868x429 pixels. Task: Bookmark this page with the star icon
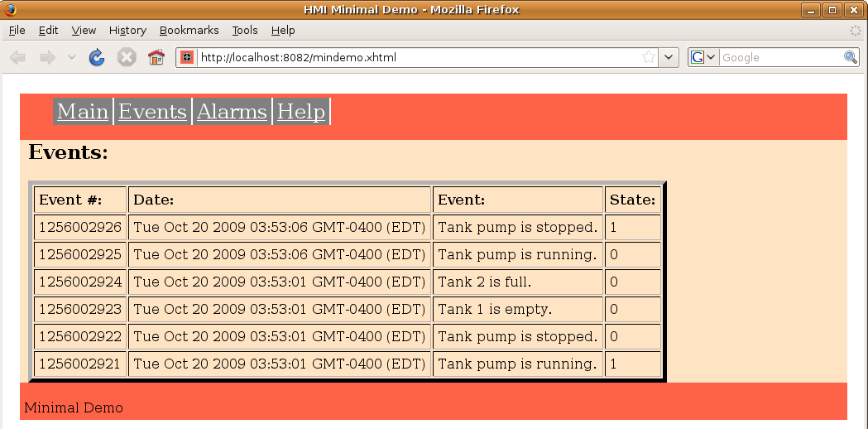click(649, 57)
